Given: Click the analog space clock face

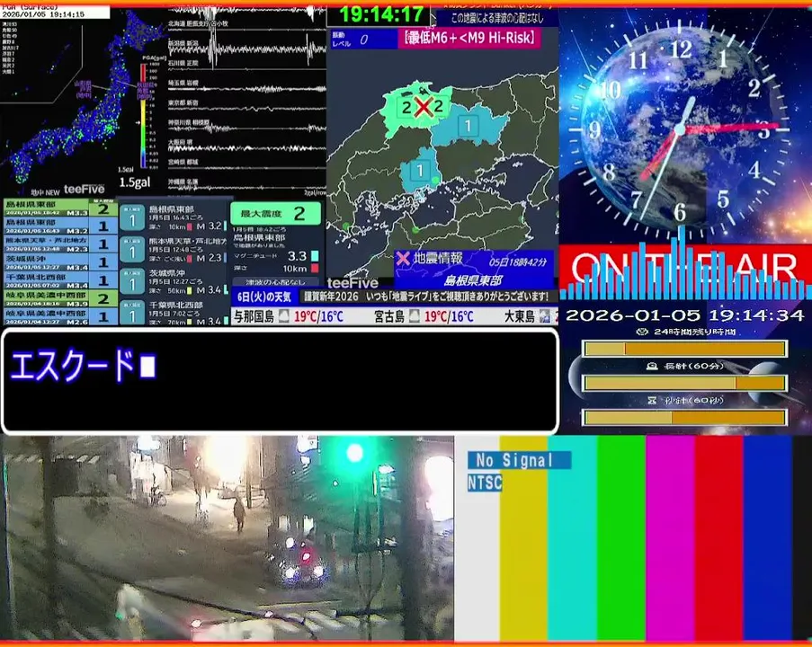Looking at the screenshot, I should click(681, 129).
